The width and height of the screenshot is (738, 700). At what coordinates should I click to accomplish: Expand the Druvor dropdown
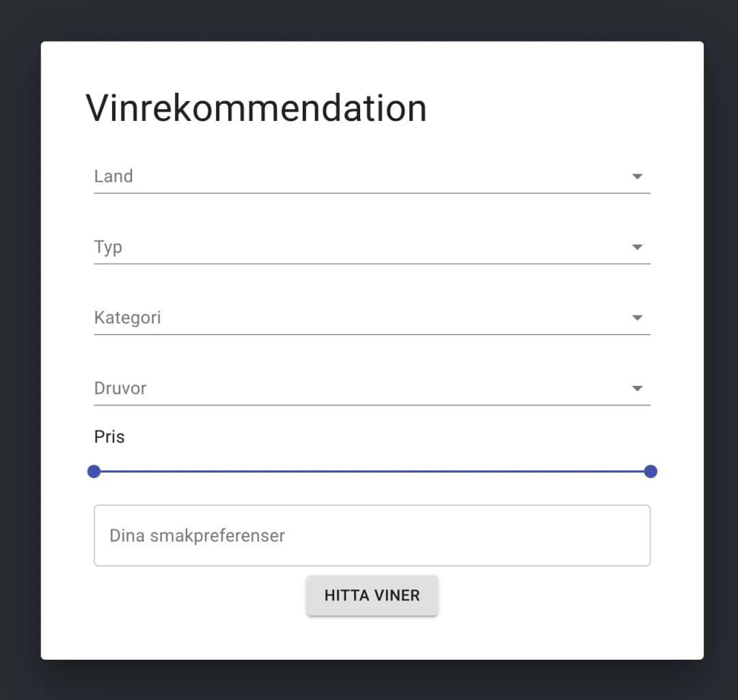(x=372, y=389)
